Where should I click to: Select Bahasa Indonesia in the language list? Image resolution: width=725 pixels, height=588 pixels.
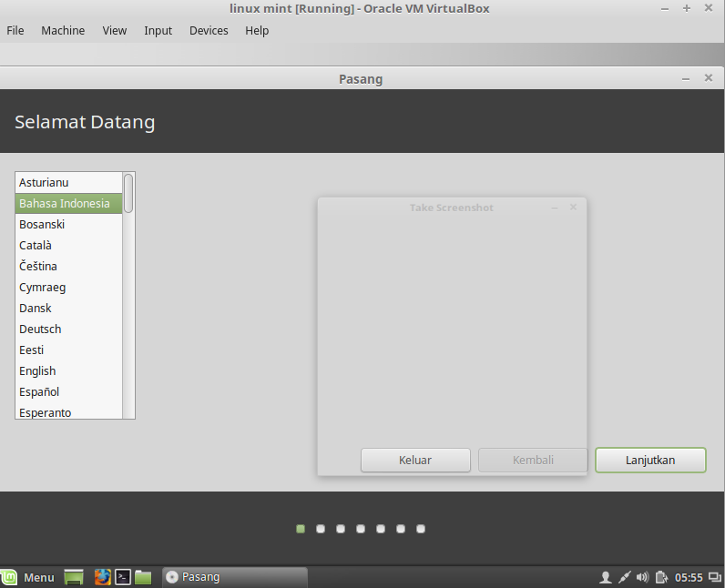(68, 203)
